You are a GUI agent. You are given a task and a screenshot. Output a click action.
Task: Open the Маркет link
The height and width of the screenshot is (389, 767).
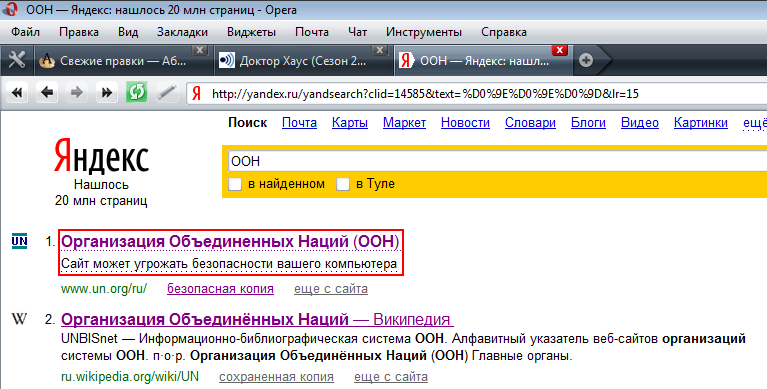(x=405, y=123)
